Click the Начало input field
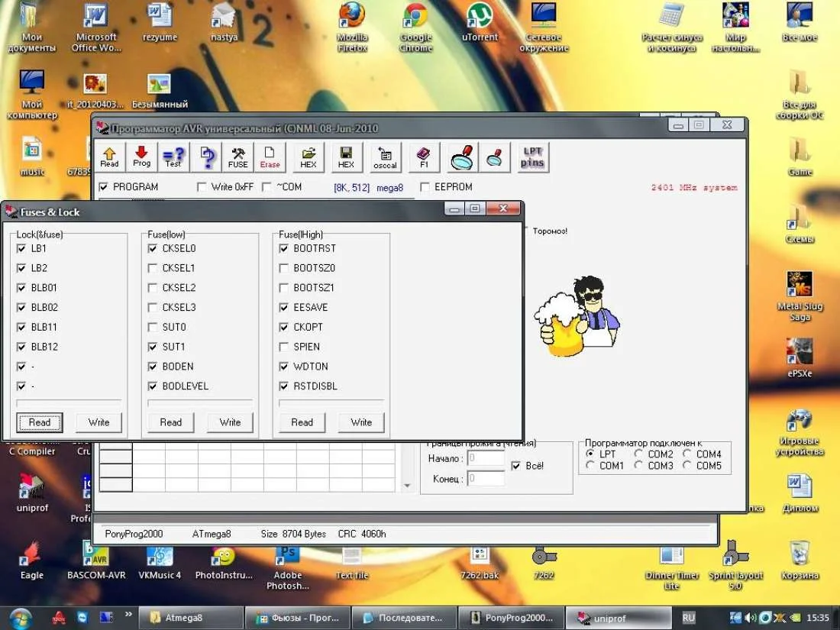Viewport: 840px width, 630px height. [x=486, y=458]
